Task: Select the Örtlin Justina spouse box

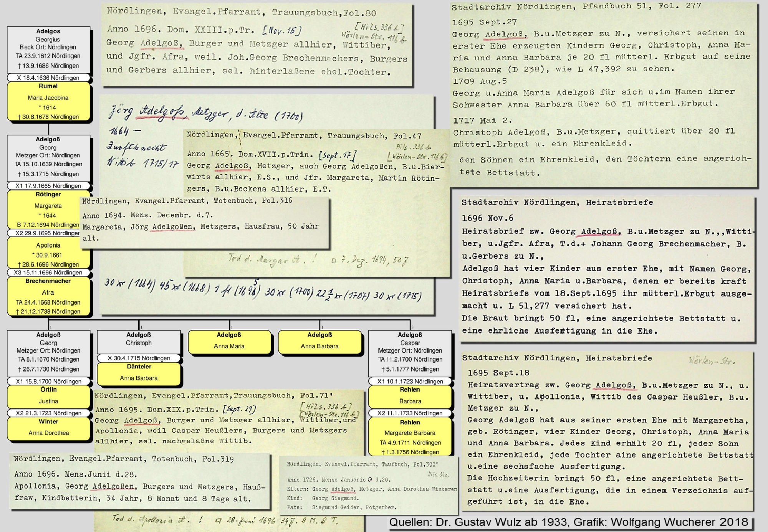Action: coord(48,396)
